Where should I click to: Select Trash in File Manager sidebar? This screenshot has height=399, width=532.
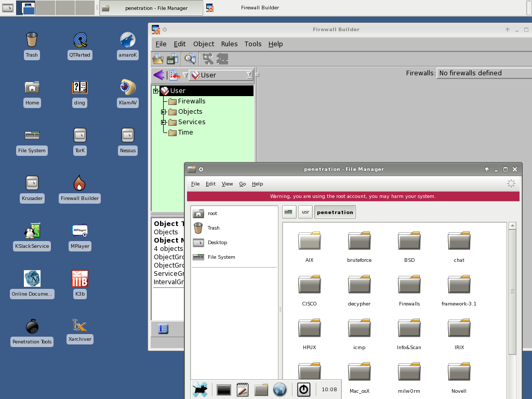234,228
